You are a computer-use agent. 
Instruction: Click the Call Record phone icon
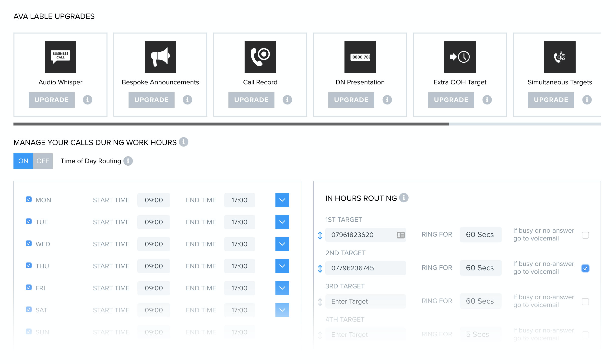coord(260,57)
